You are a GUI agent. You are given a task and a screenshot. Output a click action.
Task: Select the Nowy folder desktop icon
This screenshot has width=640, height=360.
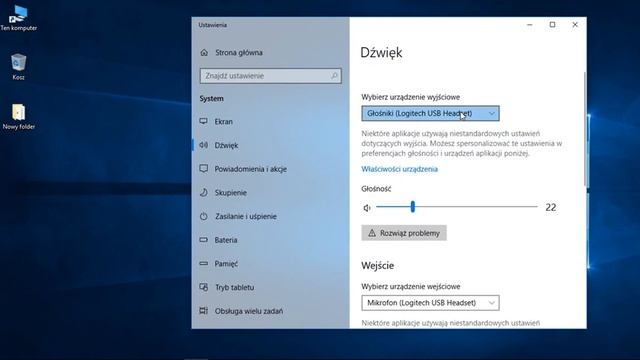[18, 117]
